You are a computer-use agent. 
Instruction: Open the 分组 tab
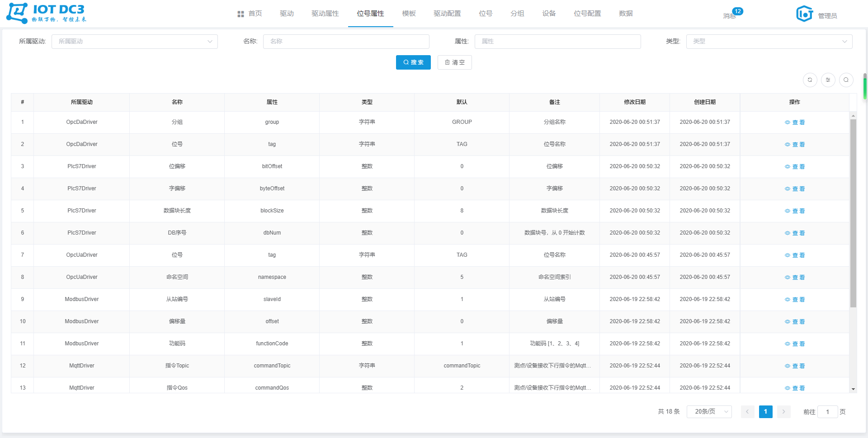pos(517,14)
